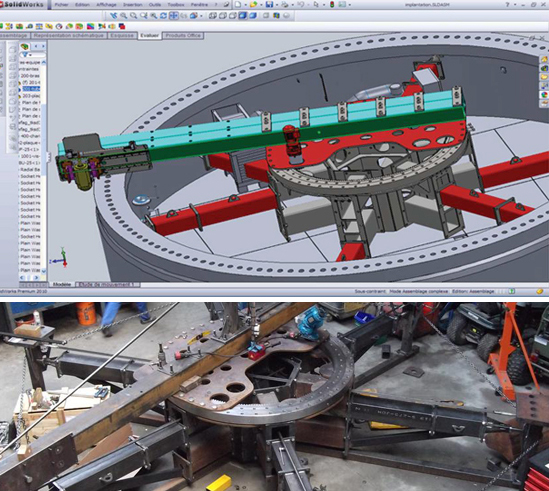Viewport: 549px width, 491px height.
Task: Click the Rebuild traffic light icon
Action: tap(332, 5)
